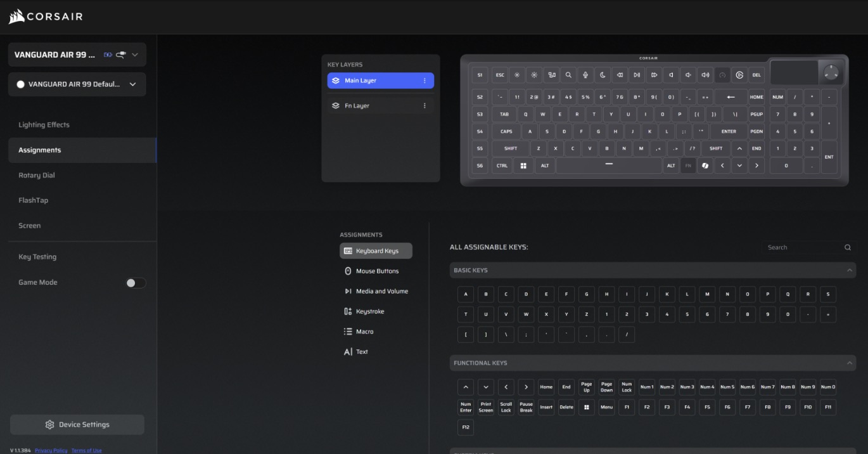Screen dimensions: 868x454
Task: Select the play/pause key on keyboard preview
Action: coord(637,75)
